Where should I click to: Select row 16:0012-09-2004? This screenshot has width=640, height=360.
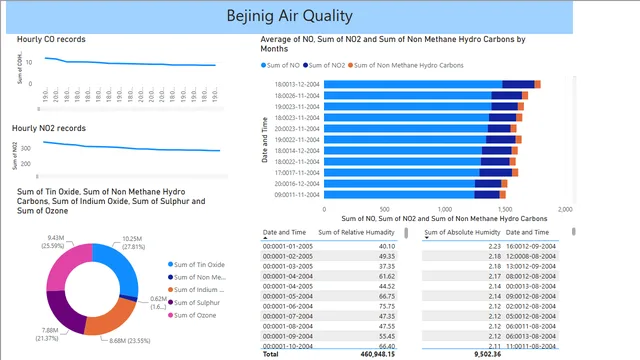click(x=490, y=247)
